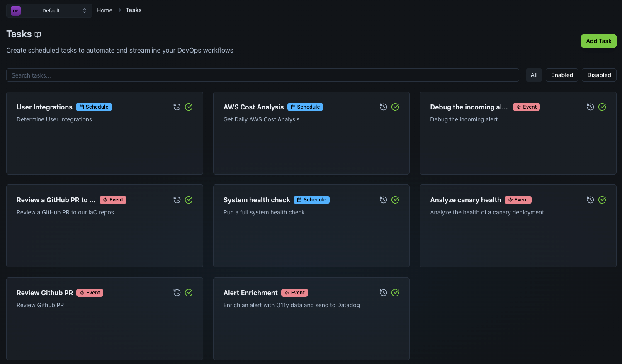Open the System health check task card
622x364 pixels.
(311, 236)
